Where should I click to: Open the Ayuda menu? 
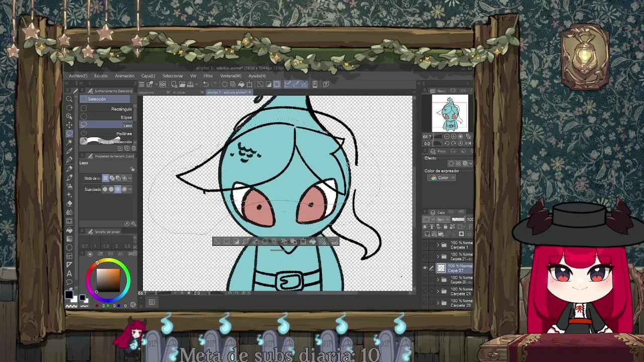(257, 76)
